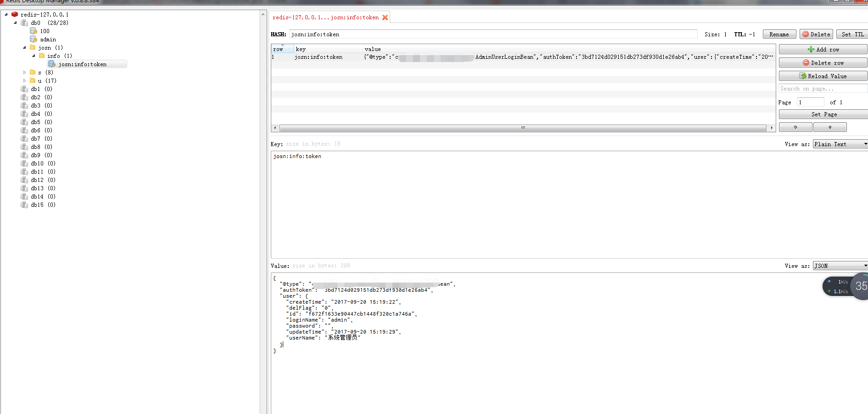Viewport: 868px width, 414px height.
Task: Click the josn folder icon
Action: [x=33, y=47]
